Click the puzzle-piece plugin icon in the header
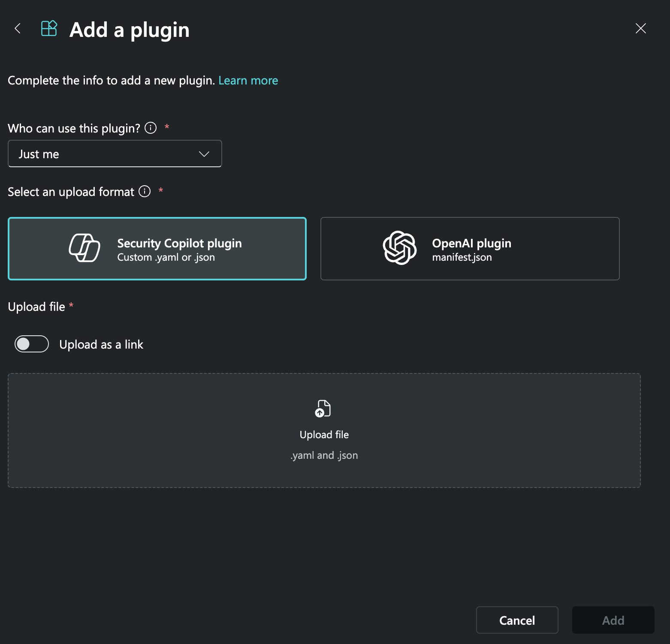 click(x=48, y=28)
